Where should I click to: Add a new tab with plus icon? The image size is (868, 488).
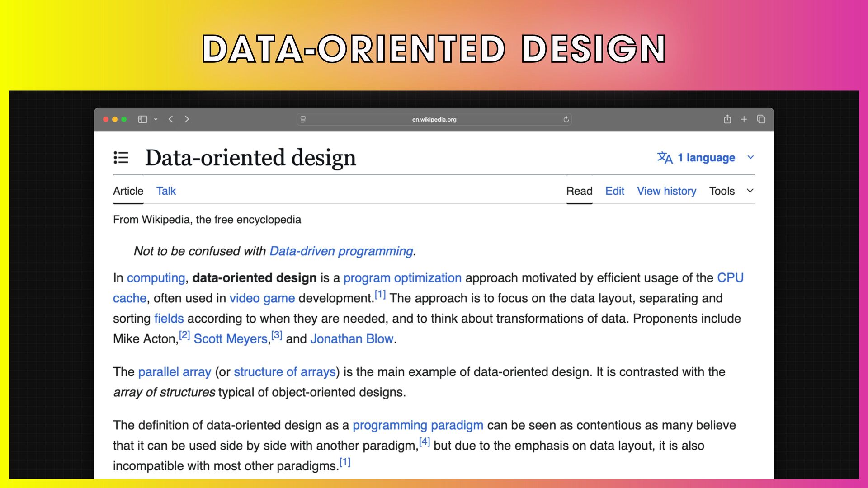[x=744, y=119]
